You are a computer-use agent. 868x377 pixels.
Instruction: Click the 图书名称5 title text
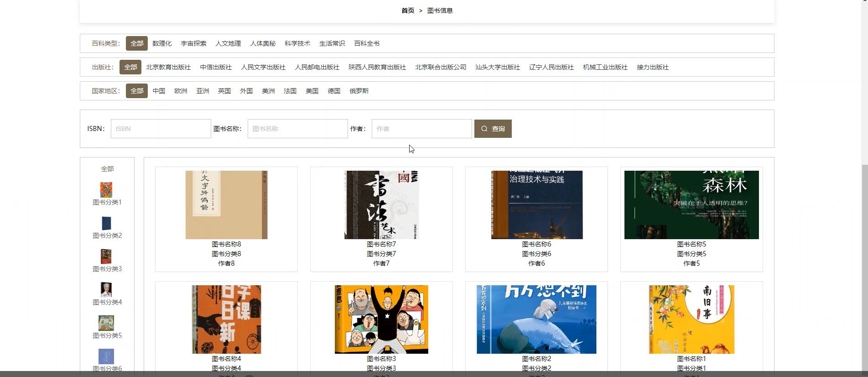pyautogui.click(x=691, y=244)
